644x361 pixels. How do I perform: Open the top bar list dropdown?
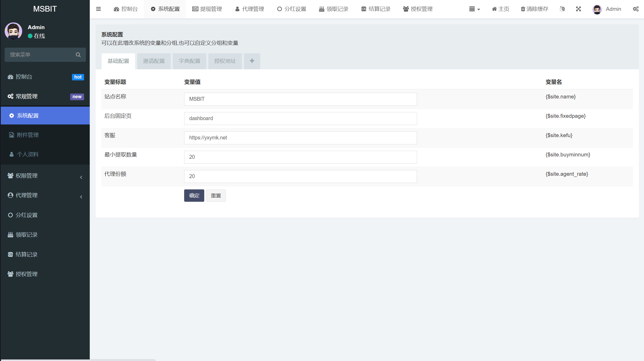[474, 9]
